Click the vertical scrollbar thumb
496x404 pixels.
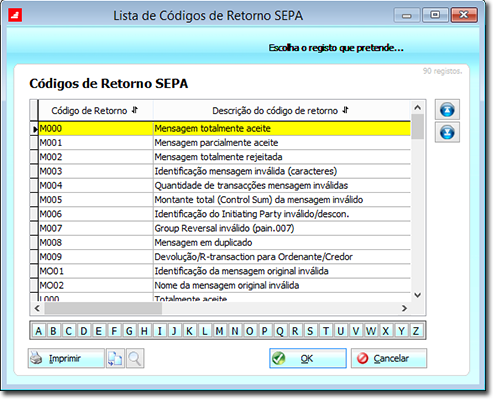click(417, 126)
